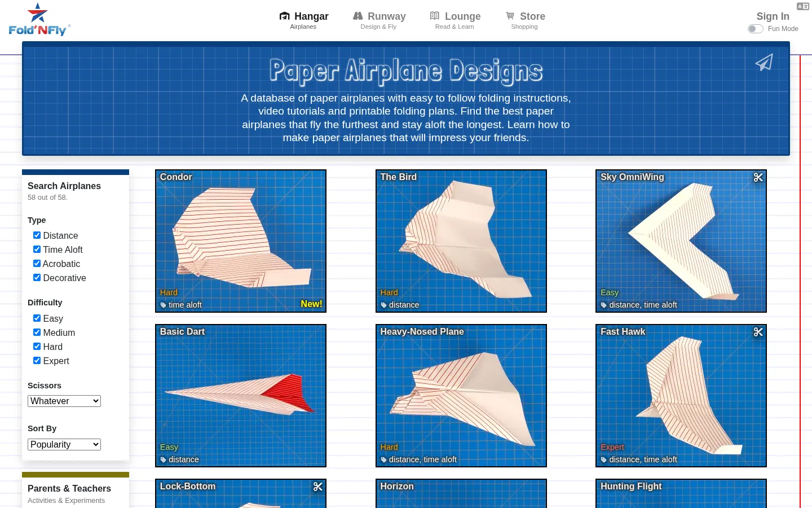The height and width of the screenshot is (508, 812).
Task: Click the Store shopping cart icon
Action: [x=510, y=16]
